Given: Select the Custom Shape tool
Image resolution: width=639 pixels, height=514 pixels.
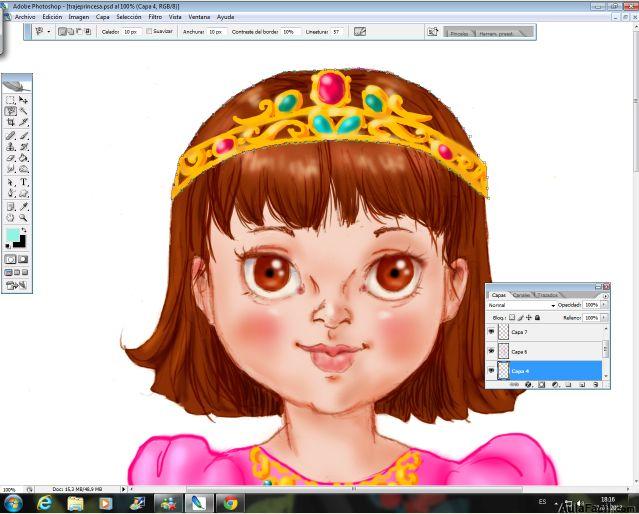Looking at the screenshot, I should coord(24,193).
